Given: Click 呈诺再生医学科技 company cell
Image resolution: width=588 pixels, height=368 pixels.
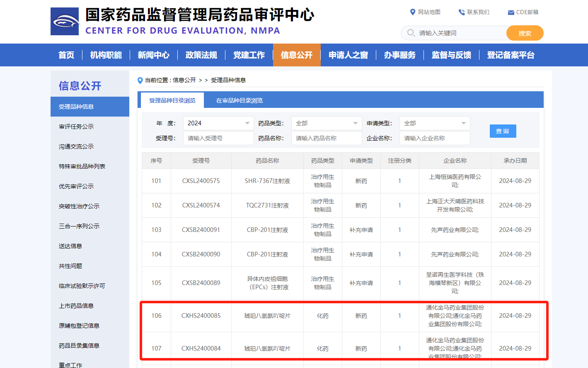Looking at the screenshot, I should (455, 283).
